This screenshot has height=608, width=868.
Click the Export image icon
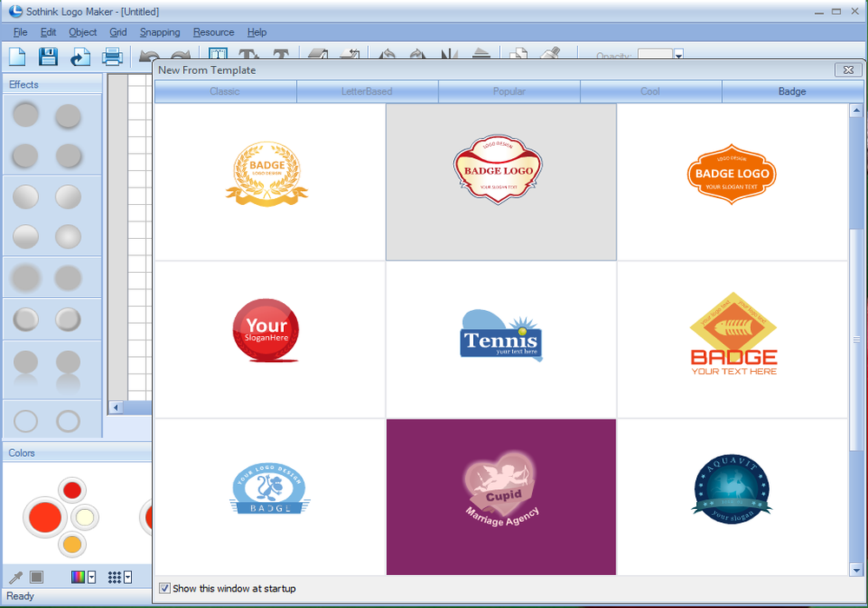pyautogui.click(x=80, y=57)
